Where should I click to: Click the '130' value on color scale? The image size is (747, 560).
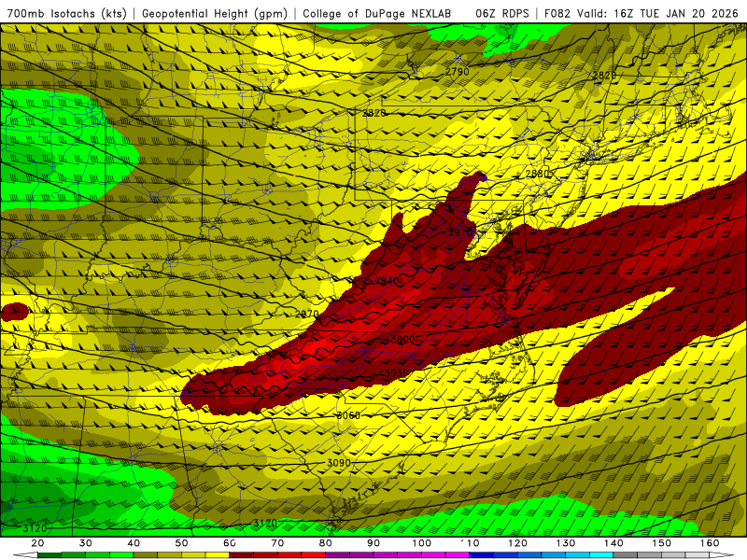[566, 543]
